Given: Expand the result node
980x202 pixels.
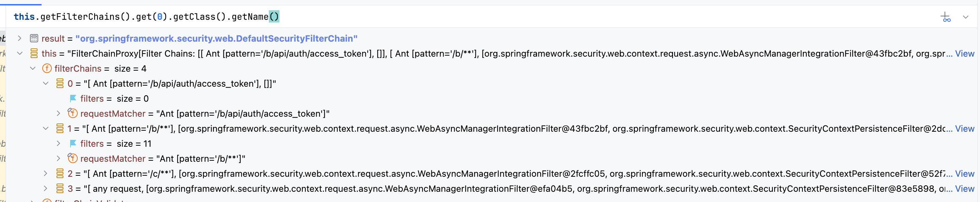Looking at the screenshot, I should (19, 39).
